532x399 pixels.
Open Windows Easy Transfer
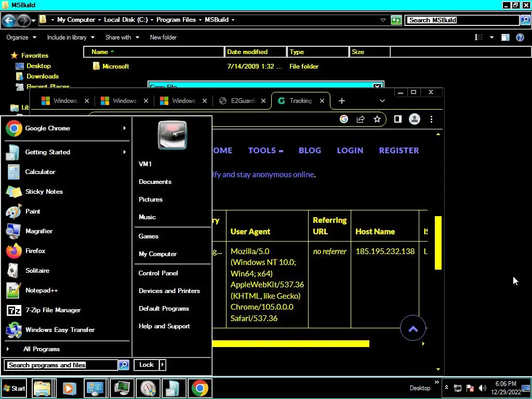coord(66,330)
